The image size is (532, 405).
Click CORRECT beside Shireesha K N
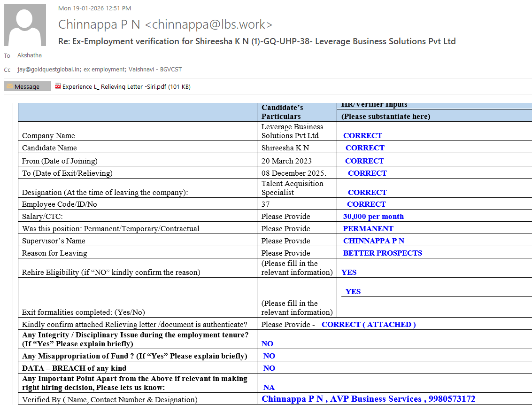(365, 148)
